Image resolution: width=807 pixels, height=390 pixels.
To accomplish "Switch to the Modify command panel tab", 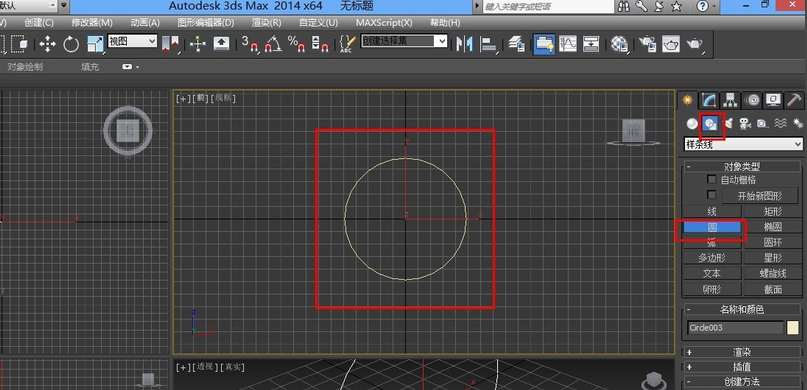I will (x=709, y=100).
